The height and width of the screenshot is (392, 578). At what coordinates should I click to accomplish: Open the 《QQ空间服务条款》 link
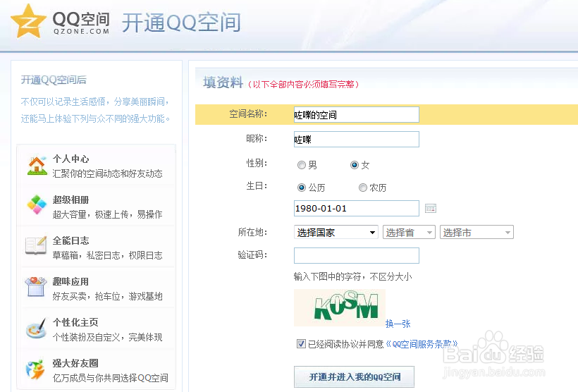(x=422, y=344)
